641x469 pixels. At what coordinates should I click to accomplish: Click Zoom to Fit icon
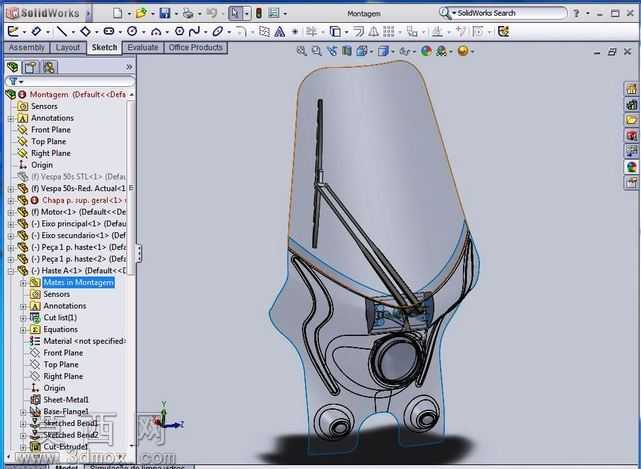(302, 51)
